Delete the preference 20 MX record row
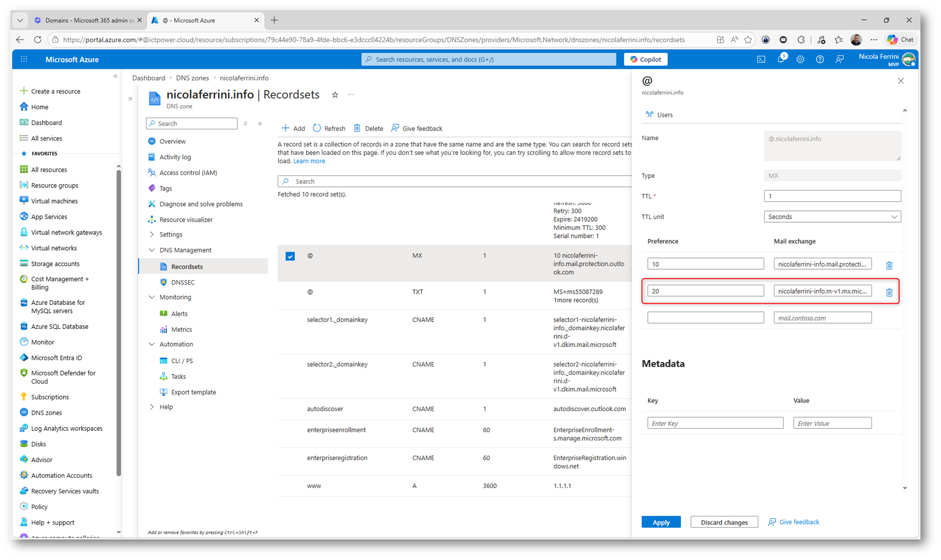The height and width of the screenshot is (560, 941). [889, 292]
